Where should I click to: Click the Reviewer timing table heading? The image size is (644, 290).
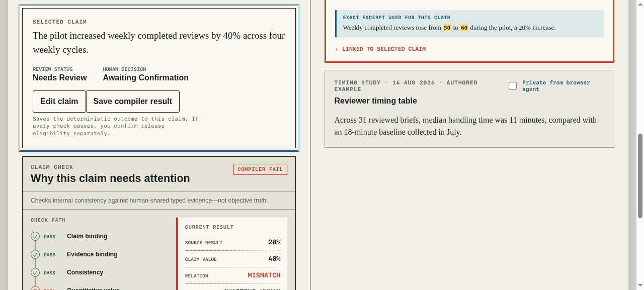tap(375, 101)
